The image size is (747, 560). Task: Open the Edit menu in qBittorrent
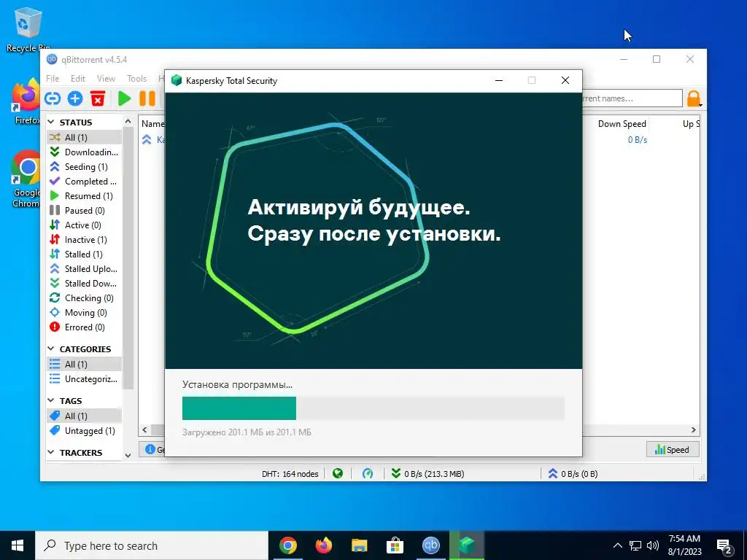(x=77, y=79)
